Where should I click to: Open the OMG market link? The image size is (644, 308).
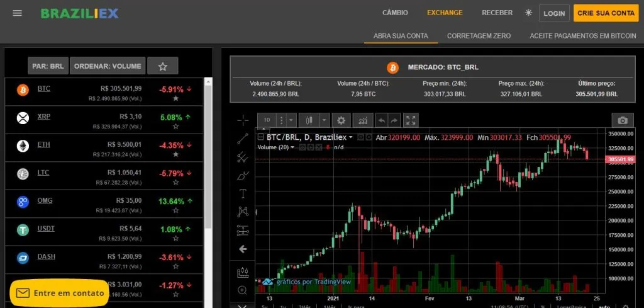pos(45,201)
